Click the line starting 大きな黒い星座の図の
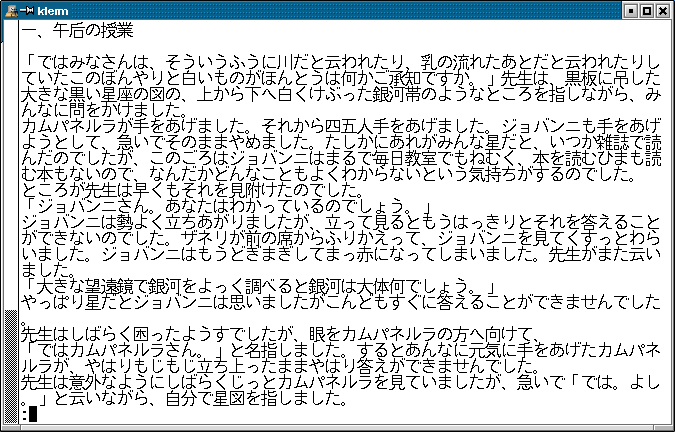The image size is (675, 432). (x=341, y=95)
